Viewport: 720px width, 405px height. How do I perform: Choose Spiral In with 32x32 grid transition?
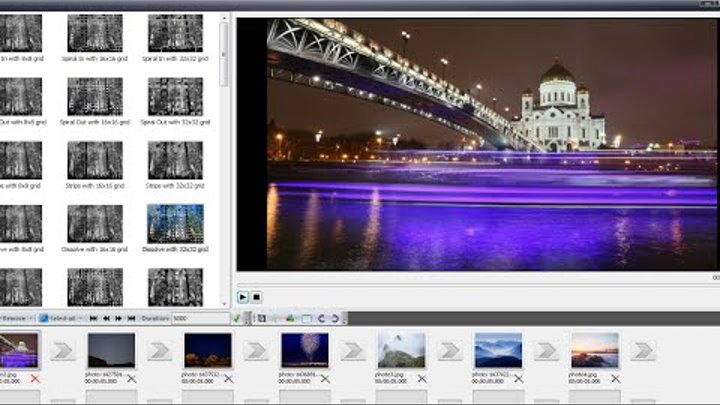coord(175,33)
